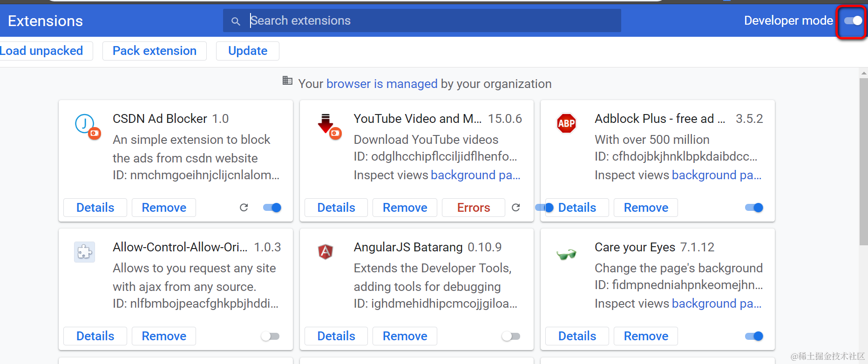The height and width of the screenshot is (364, 868).
Task: Remove the YouTube Video extension
Action: [405, 208]
